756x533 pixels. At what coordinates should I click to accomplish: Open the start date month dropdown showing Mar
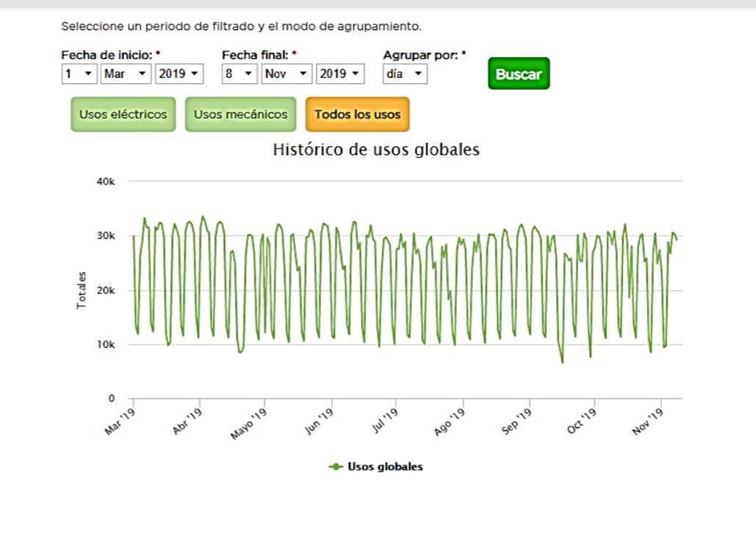(126, 74)
